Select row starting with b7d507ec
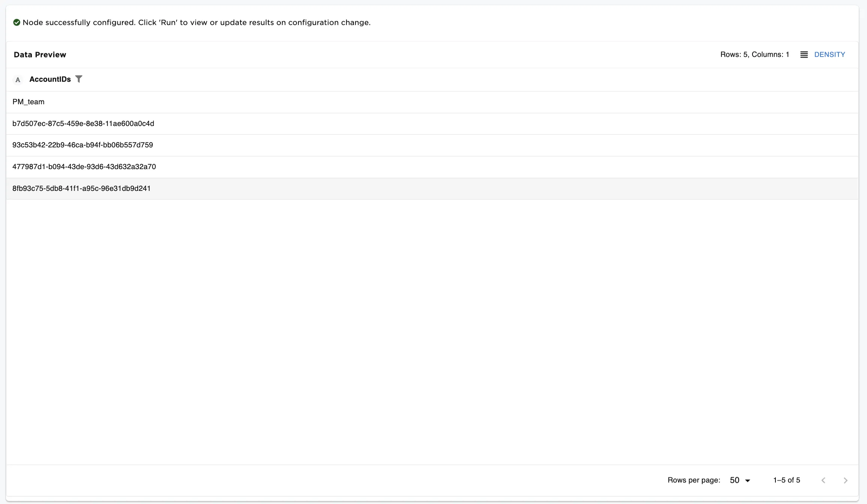Image resolution: width=867 pixels, height=504 pixels. click(83, 124)
